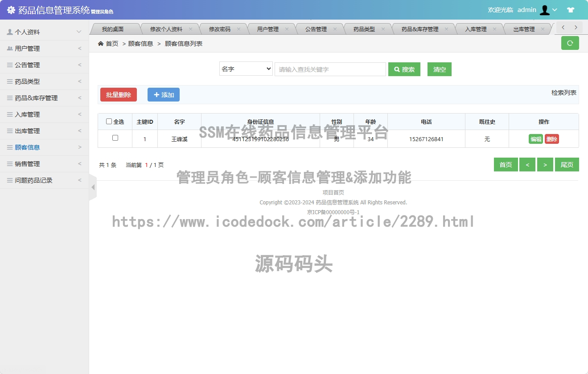Image resolution: width=588 pixels, height=374 pixels.
Task: Expand the 问题药品记录 sidebar arrow
Action: pos(80,180)
